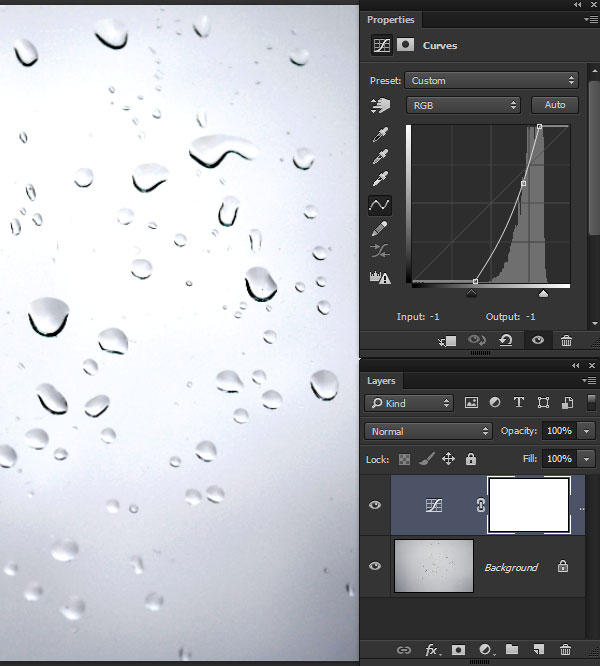The height and width of the screenshot is (666, 600).
Task: Click the Background layer lock icon
Action: coord(563,566)
